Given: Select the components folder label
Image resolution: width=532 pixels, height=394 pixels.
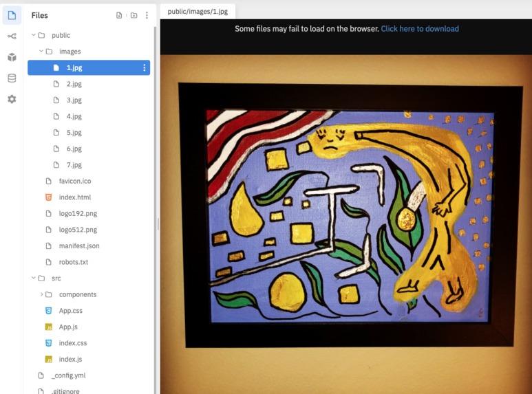Looking at the screenshot, I should pos(78,294).
